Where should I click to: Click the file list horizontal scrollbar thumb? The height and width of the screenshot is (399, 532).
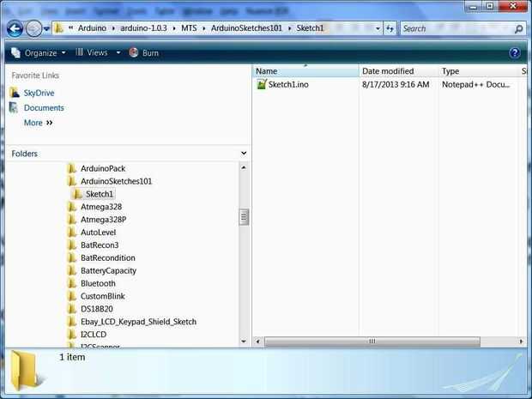pyautogui.click(x=372, y=342)
